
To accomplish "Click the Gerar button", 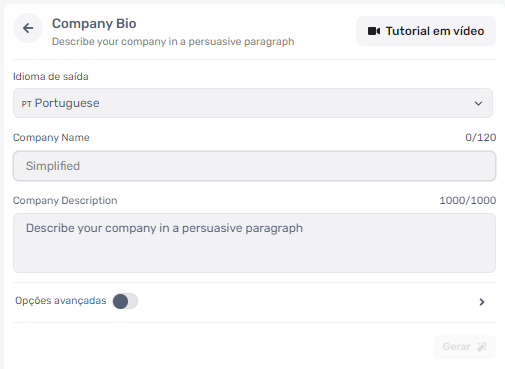I will coord(465,347).
